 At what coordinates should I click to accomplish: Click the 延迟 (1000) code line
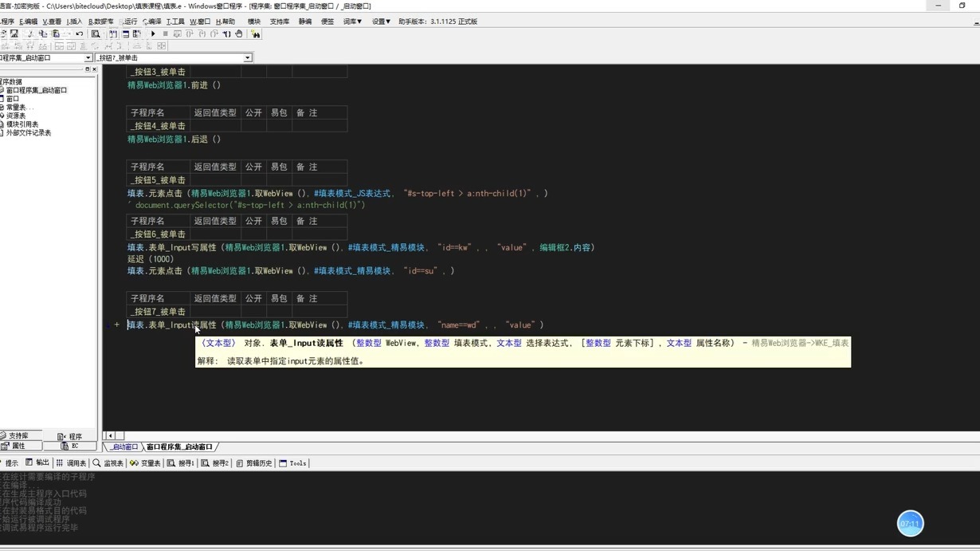point(151,259)
